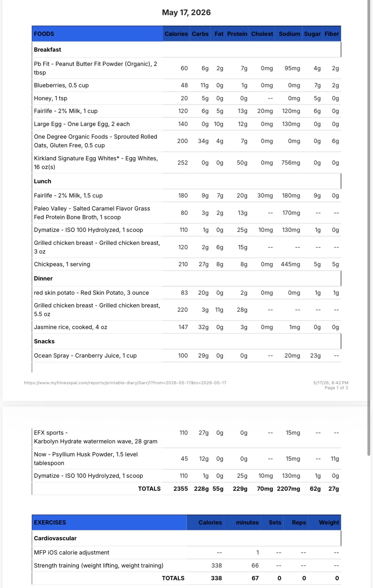Screen dimensions: 373x588
Task: Click the vertical scrollbar thumb
Action: coord(369,228)
